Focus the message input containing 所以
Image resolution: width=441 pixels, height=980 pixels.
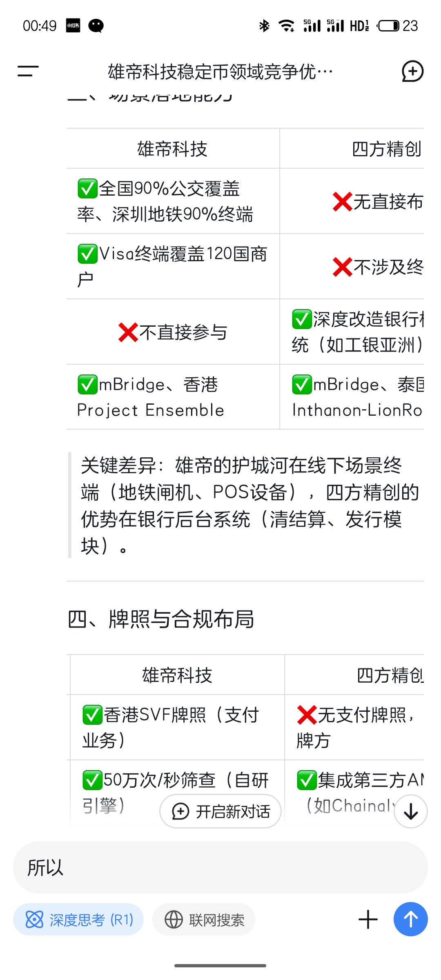(x=220, y=867)
